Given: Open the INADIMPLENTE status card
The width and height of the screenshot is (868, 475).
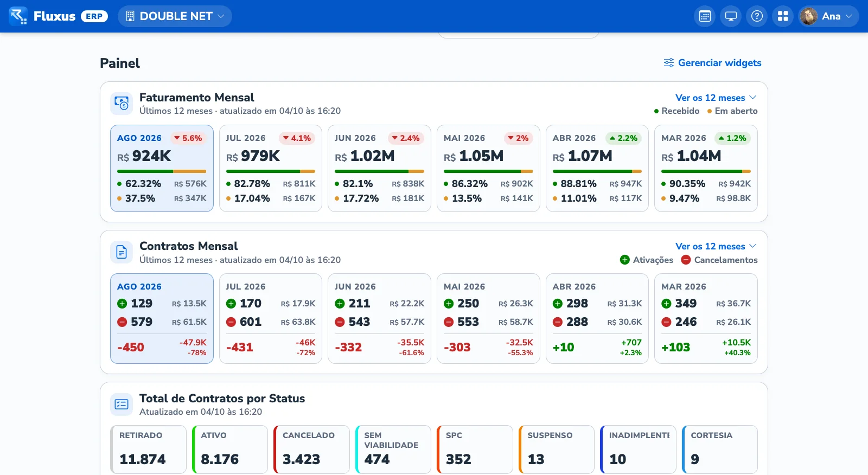Looking at the screenshot, I should [638, 450].
